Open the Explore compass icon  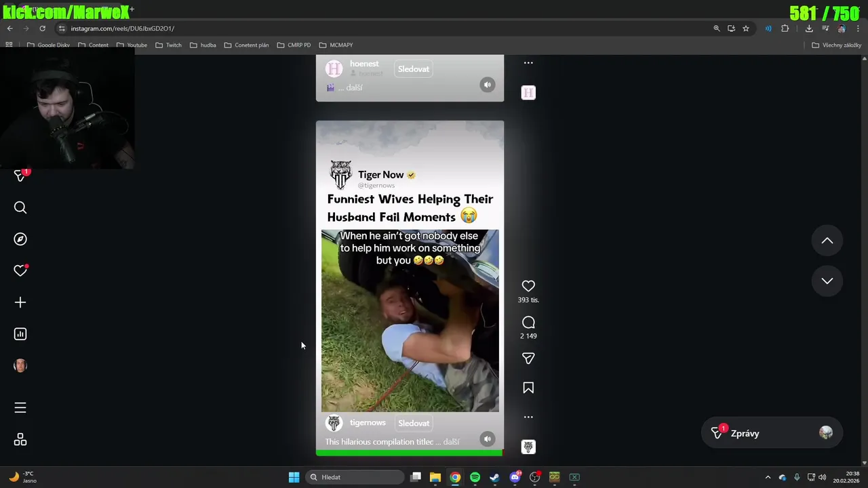tap(20, 239)
